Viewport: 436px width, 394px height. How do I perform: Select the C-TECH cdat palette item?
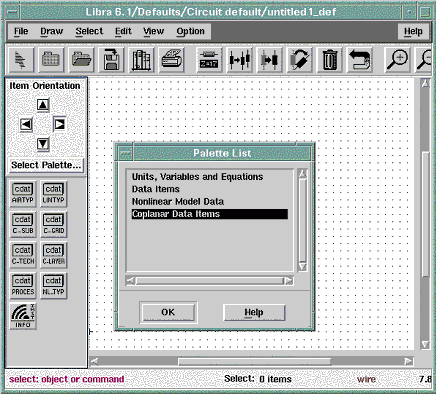pyautogui.click(x=23, y=255)
